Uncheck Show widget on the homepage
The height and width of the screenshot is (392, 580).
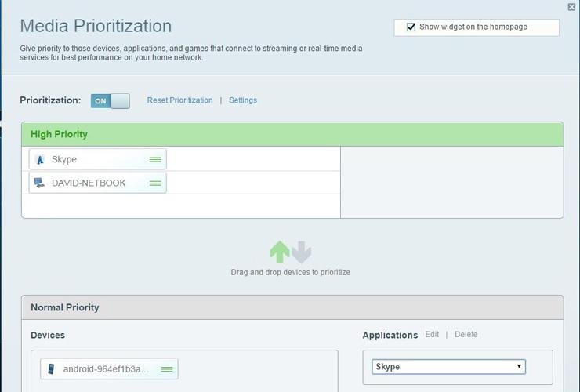pos(411,27)
